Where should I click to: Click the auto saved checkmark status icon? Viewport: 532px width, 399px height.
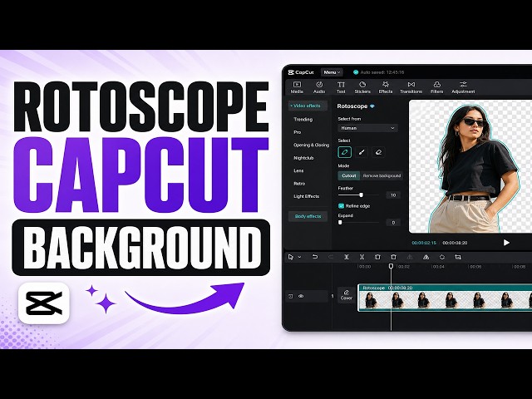pyautogui.click(x=356, y=72)
